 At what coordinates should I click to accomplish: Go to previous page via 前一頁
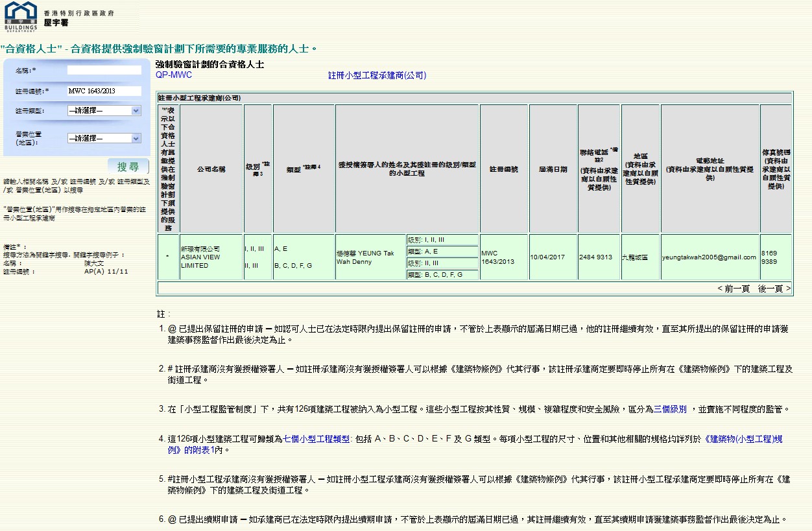coord(733,289)
